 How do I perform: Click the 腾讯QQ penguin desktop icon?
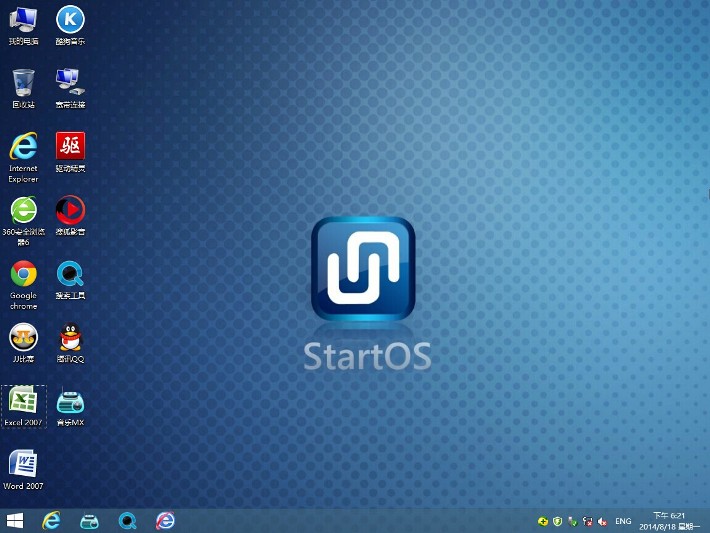(x=70, y=343)
